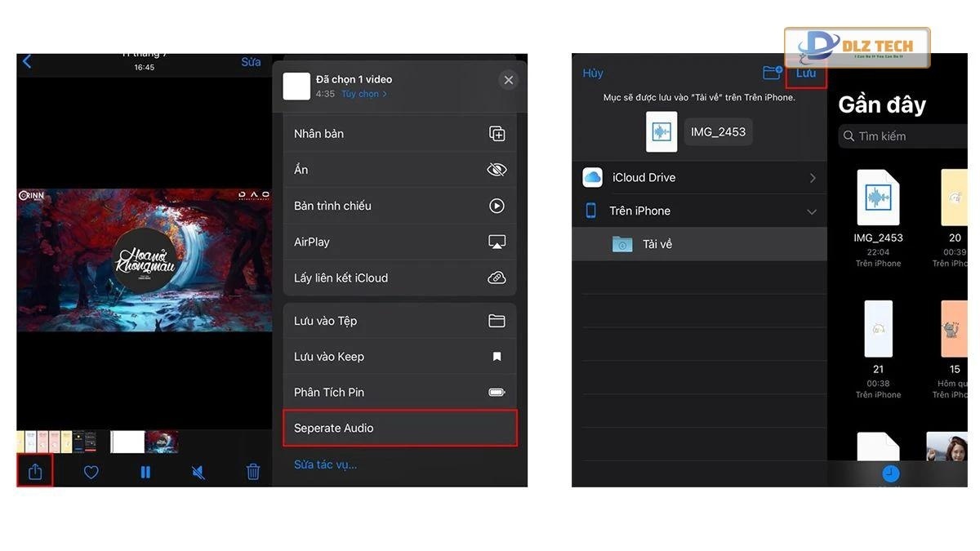Select Lưu vào Tệp option
This screenshot has height=551, width=980.
tap(399, 321)
